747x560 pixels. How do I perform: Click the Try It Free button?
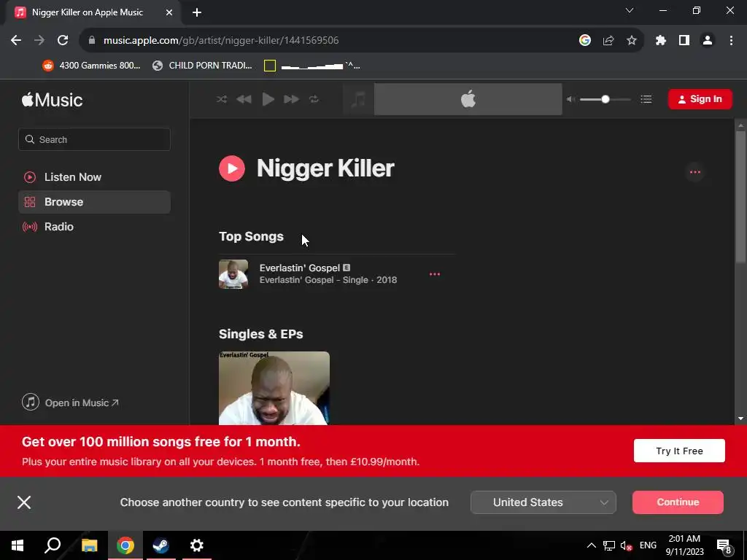(679, 451)
